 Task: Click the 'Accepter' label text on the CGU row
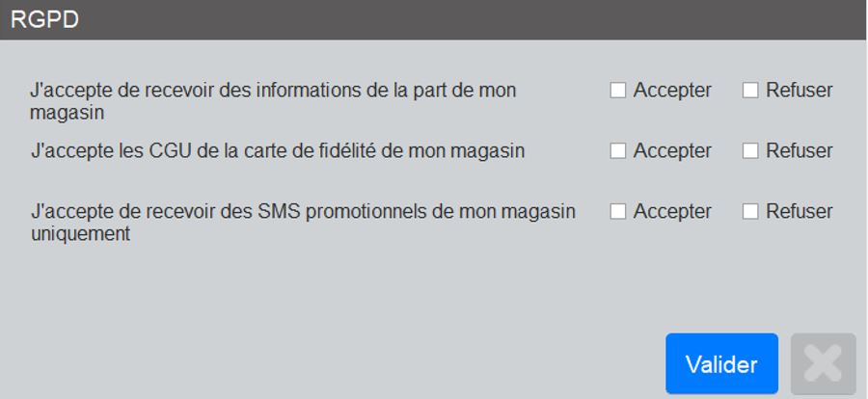(672, 150)
